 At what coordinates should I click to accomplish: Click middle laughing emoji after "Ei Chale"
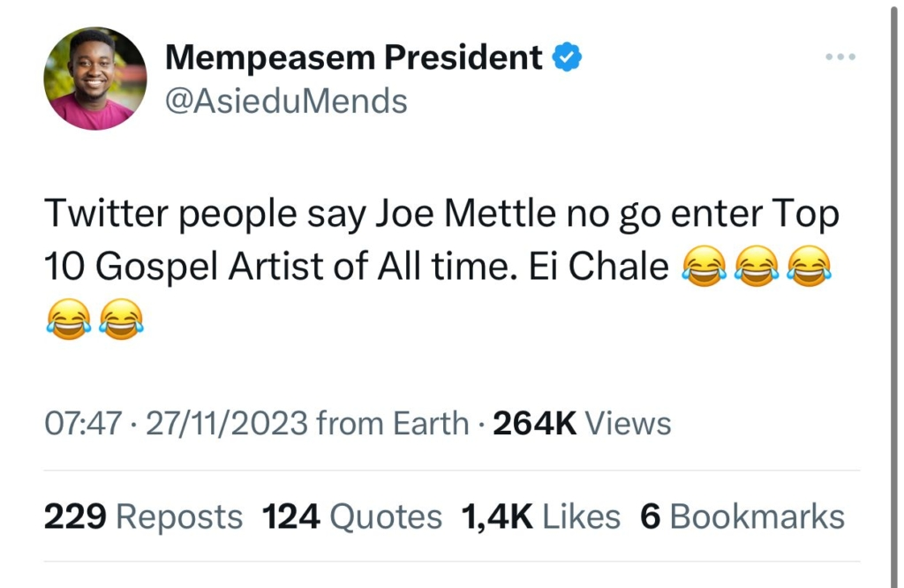click(x=756, y=268)
